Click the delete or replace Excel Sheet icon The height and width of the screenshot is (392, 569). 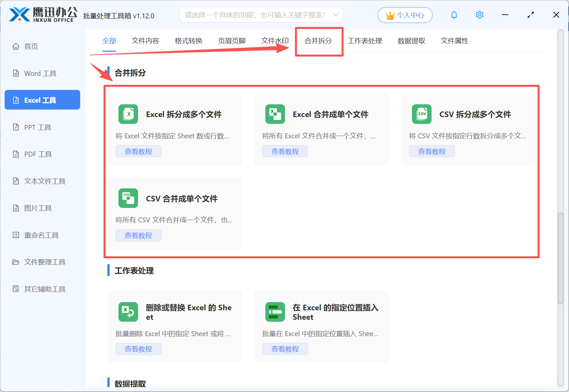(x=128, y=312)
